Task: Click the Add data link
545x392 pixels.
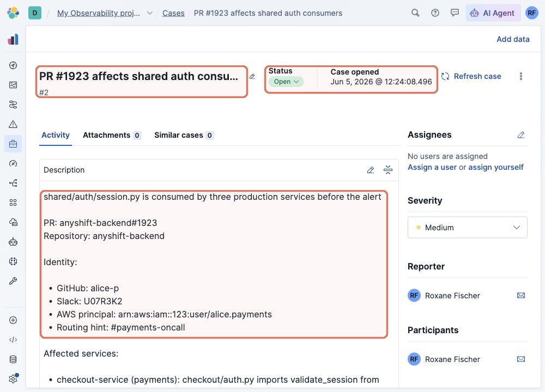Action: (513, 39)
